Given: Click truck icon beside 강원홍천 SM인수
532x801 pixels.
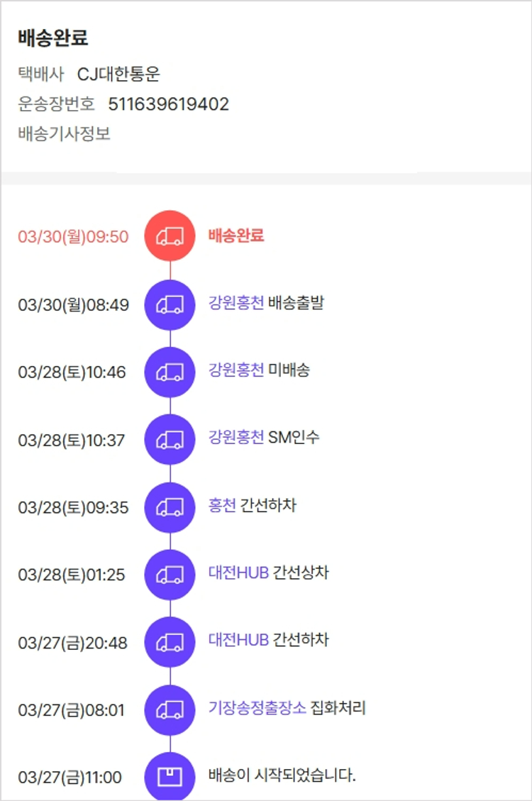Looking at the screenshot, I should coord(170,440).
